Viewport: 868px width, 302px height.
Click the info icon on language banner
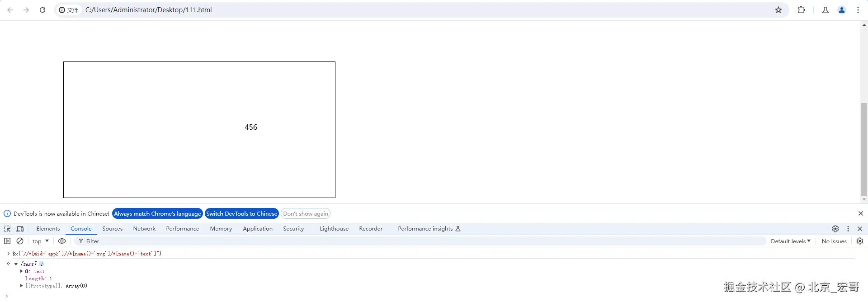tap(7, 213)
